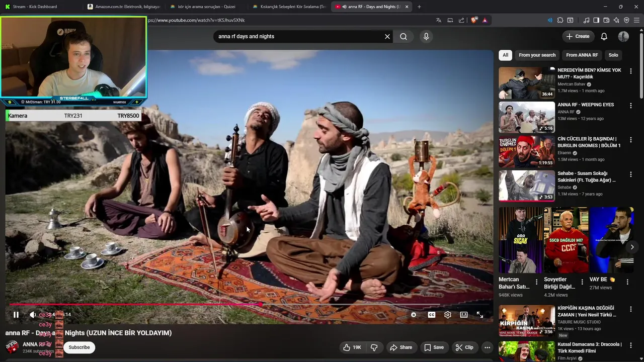Click the install app icon in address bar
Viewport: 644px width, 362px height.
pos(450,20)
